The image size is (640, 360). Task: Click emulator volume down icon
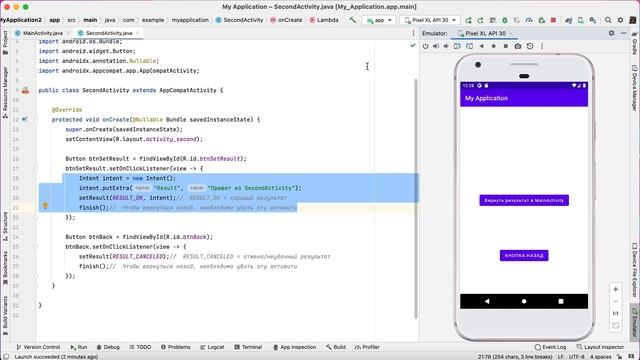(446, 46)
